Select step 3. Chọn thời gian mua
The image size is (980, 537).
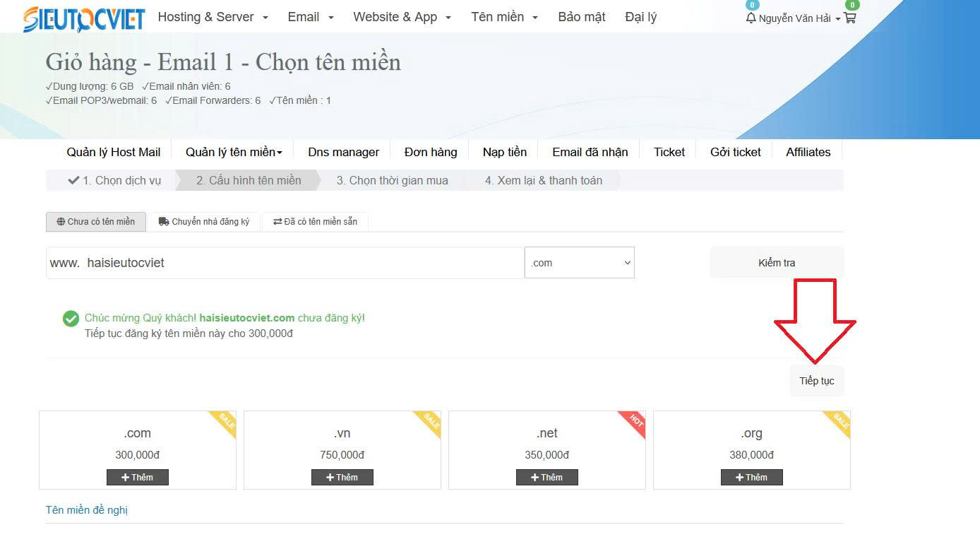tap(392, 181)
